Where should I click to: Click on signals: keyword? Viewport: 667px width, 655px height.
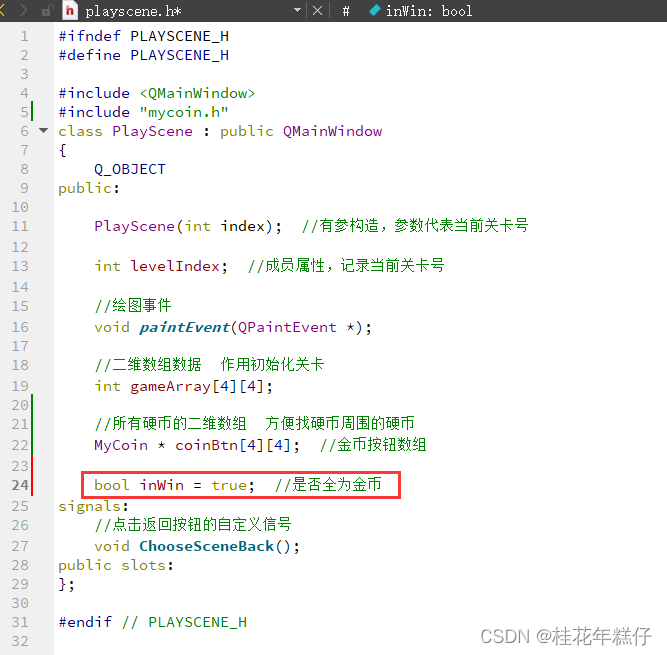pyautogui.click(x=93, y=506)
